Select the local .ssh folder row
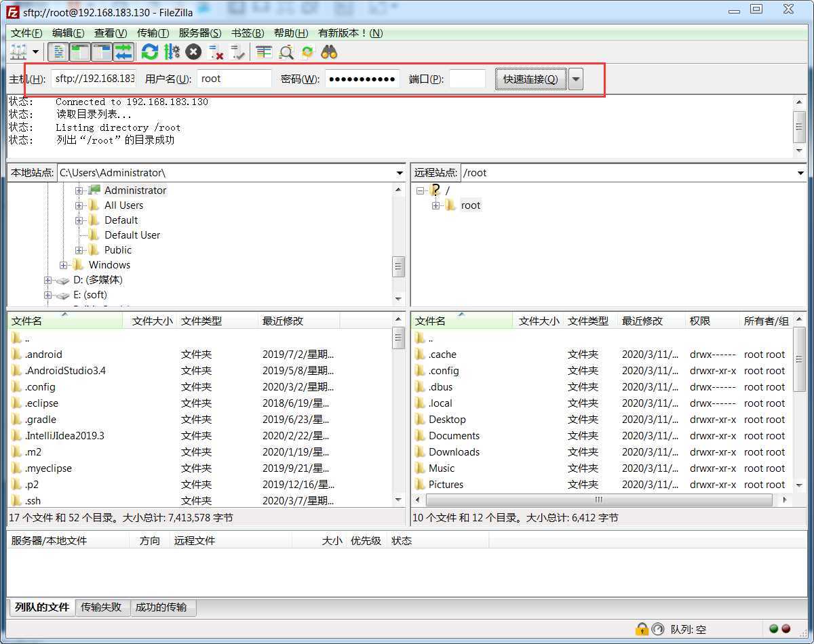This screenshot has width=814, height=644. click(x=200, y=500)
